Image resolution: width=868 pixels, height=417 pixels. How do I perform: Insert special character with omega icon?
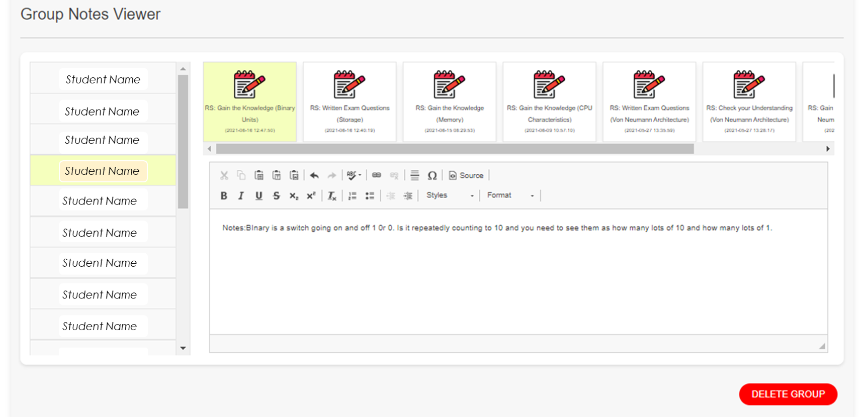pos(432,175)
